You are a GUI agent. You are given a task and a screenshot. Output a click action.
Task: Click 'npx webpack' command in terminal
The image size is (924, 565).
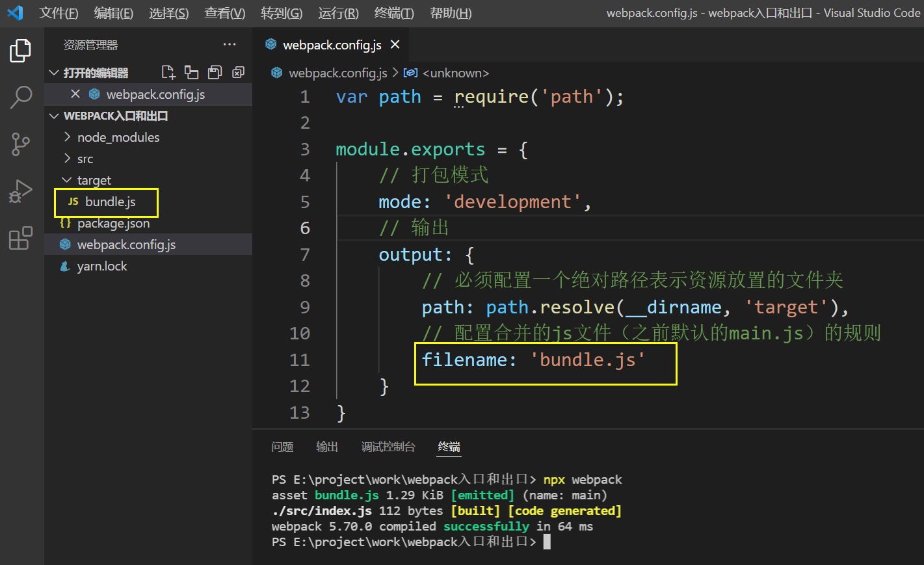(583, 480)
